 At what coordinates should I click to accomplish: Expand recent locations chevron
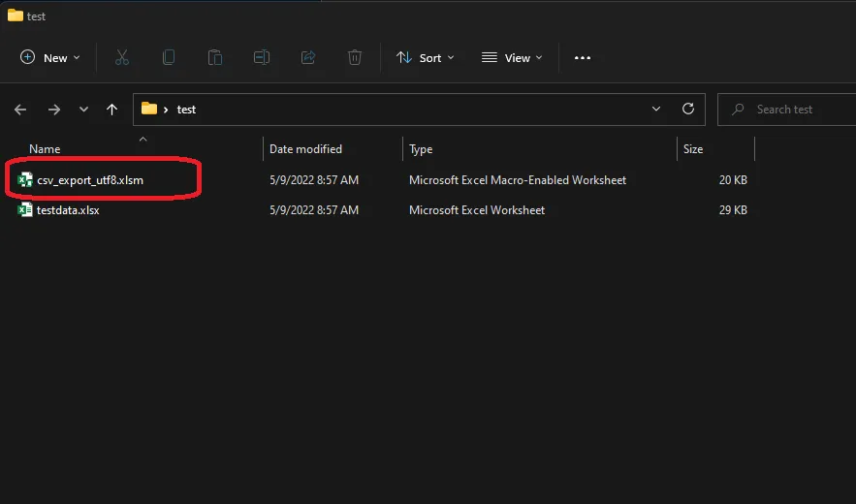click(84, 110)
